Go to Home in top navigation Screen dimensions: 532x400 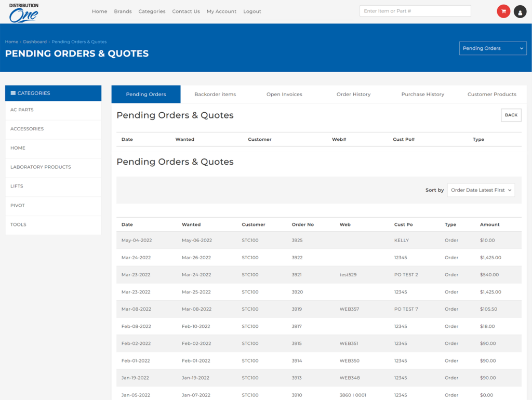tap(99, 11)
